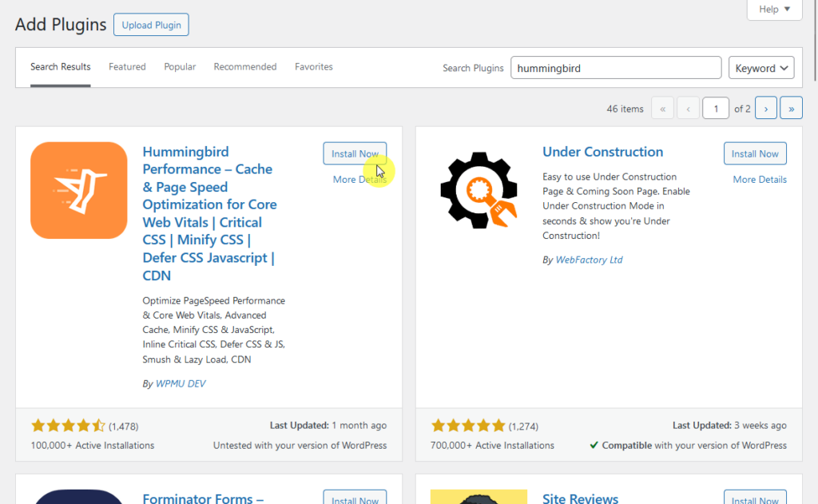Click disabled previous page arrow
The image size is (818, 504).
(x=688, y=109)
